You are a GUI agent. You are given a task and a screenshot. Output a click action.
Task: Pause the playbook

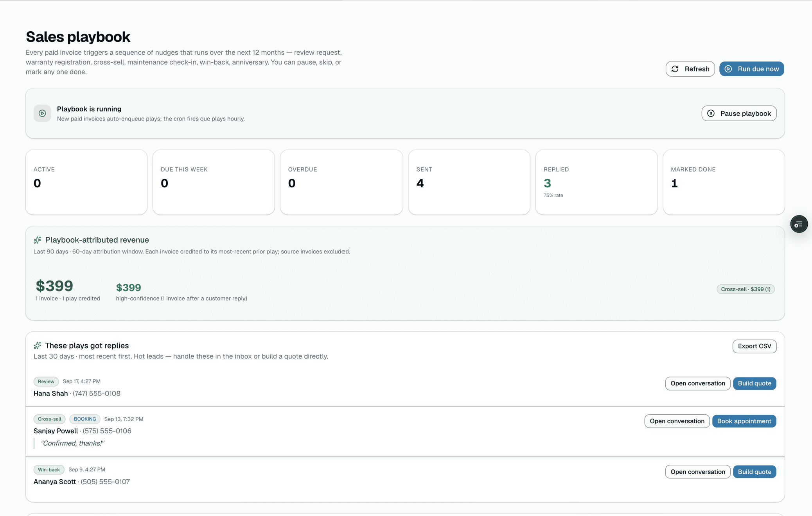tap(738, 113)
